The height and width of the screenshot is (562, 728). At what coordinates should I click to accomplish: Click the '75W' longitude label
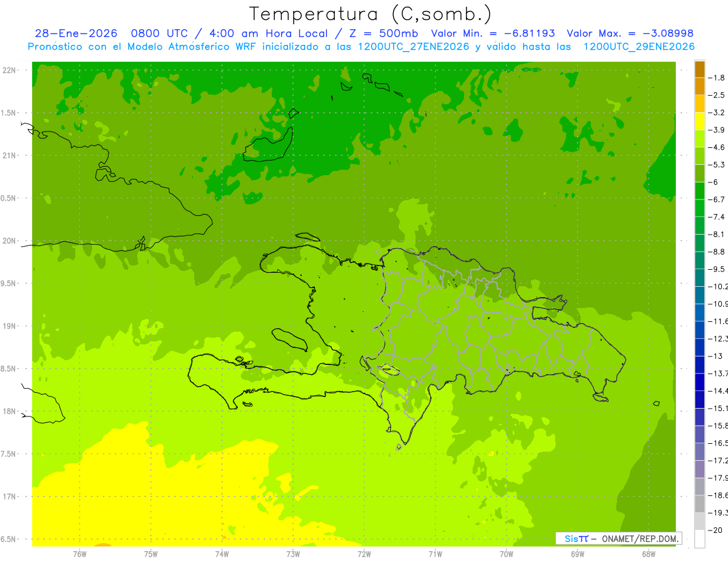(x=150, y=554)
